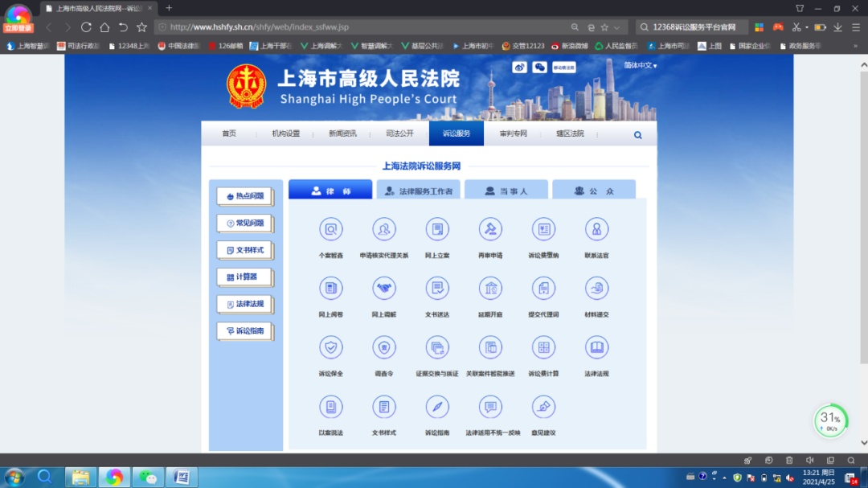Open the 文书样式 circular document icon
868x488 pixels.
click(x=384, y=407)
